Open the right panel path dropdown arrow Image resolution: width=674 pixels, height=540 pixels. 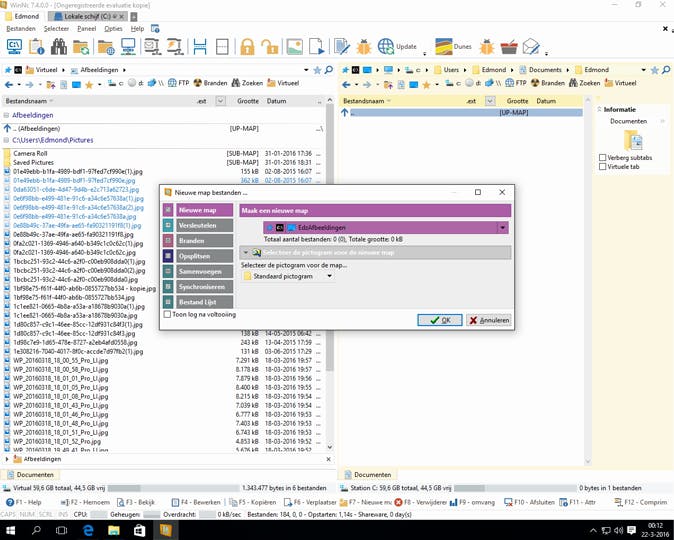[643, 70]
